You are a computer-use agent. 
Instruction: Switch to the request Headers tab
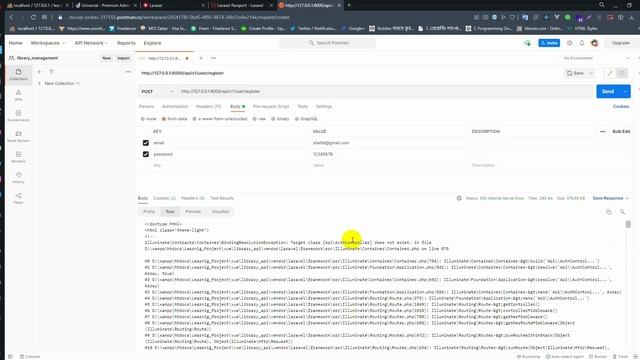coord(208,107)
